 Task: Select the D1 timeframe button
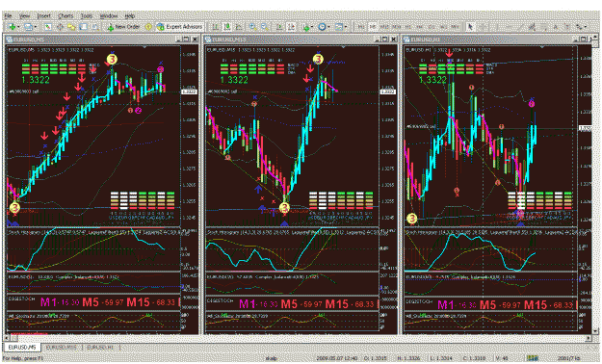click(432, 27)
